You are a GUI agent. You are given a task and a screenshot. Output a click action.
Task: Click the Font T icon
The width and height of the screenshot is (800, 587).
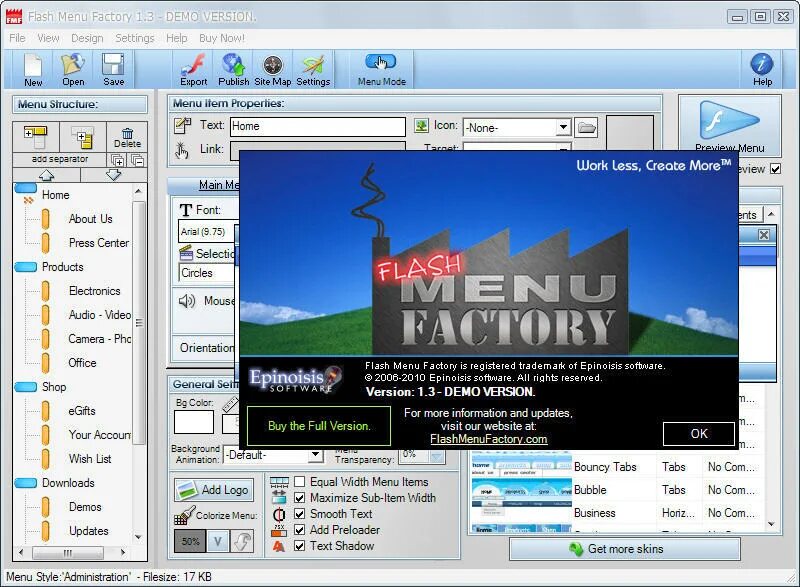tap(186, 210)
